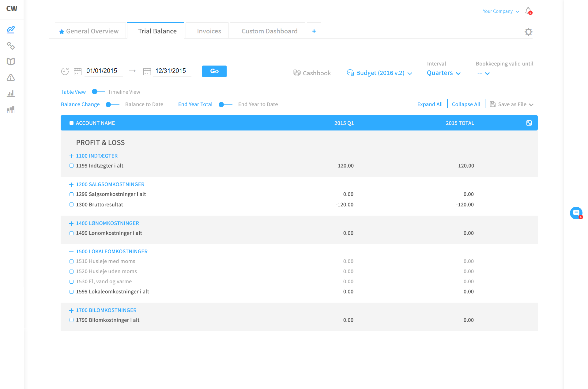Open the Quarters interval dropdown

tap(444, 73)
